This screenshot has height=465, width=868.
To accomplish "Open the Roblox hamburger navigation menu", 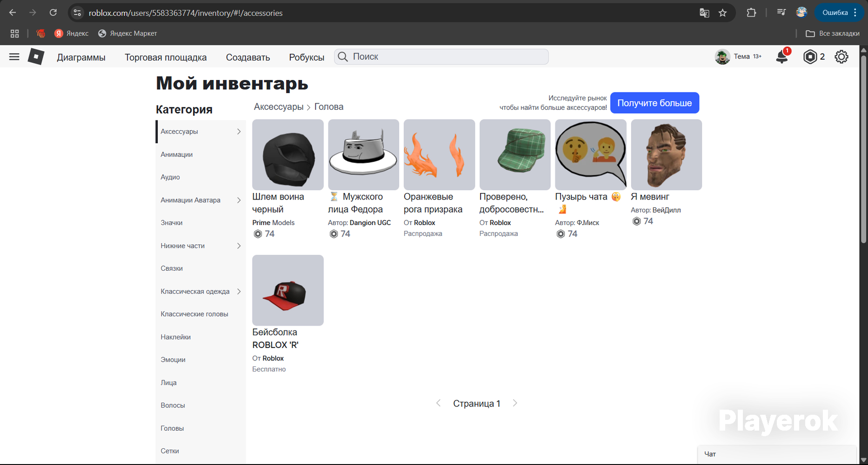I will [14, 57].
